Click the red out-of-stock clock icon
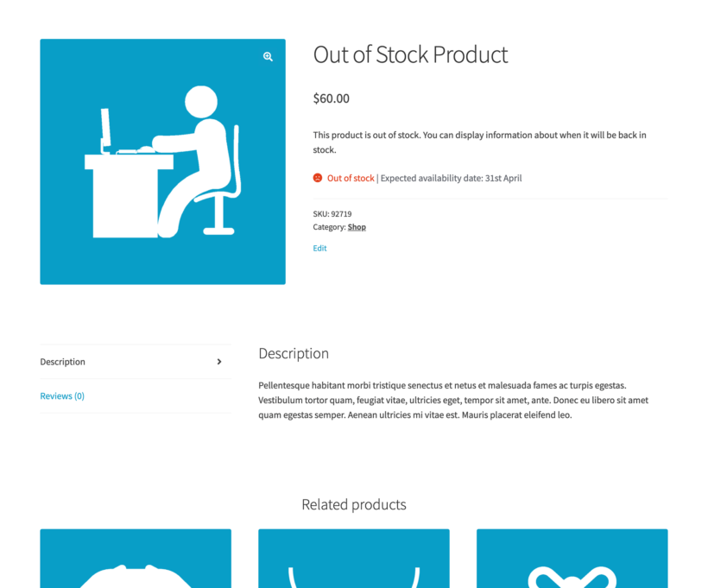This screenshot has width=708, height=588. pyautogui.click(x=317, y=178)
